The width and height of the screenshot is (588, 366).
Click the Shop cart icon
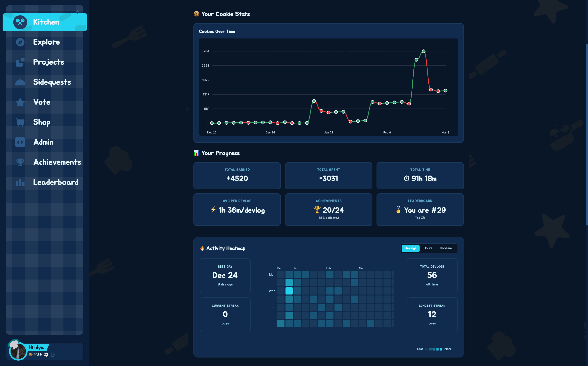pyautogui.click(x=20, y=122)
